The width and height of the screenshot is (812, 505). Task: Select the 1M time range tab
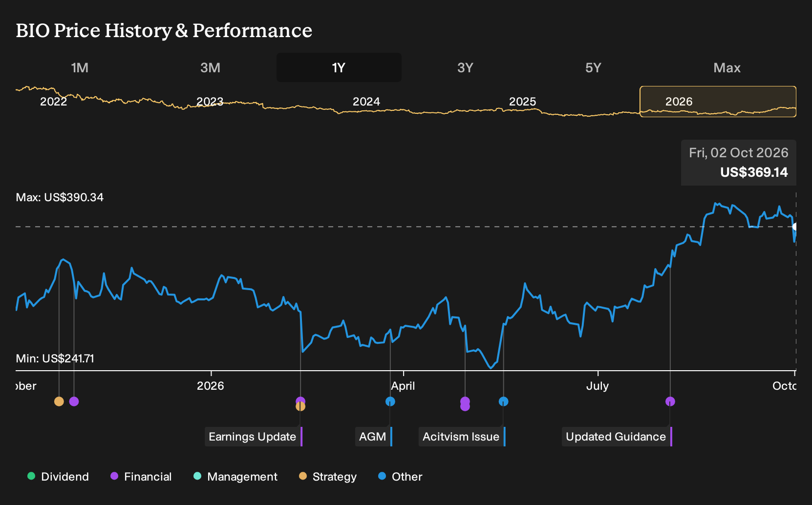(x=80, y=67)
